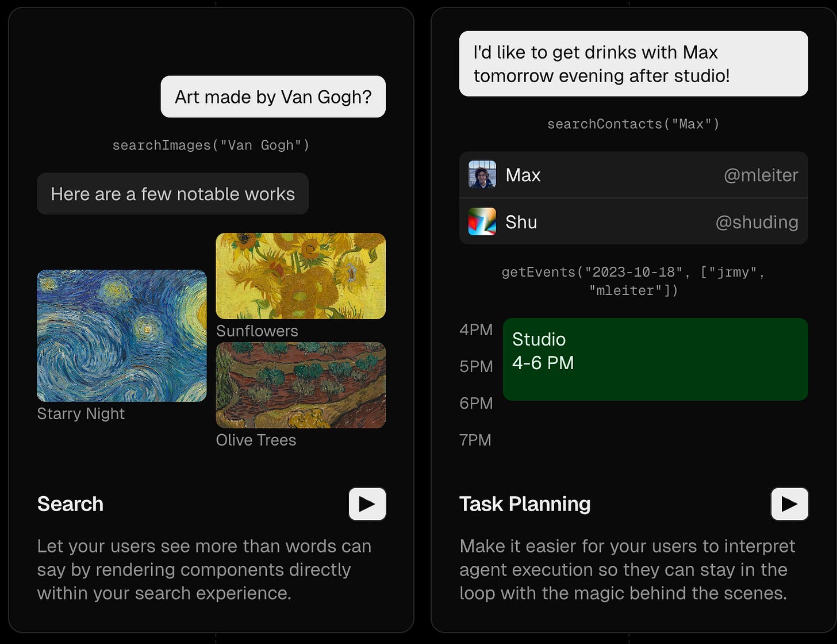Select the @mleiter handle
Screen dimensions: 837x644
click(761, 175)
